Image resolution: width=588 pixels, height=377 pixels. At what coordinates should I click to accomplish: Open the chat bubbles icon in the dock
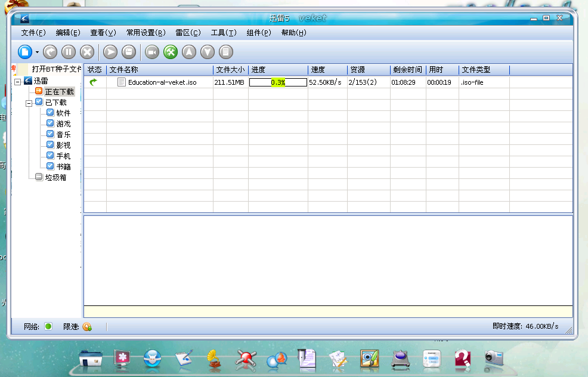coord(277,360)
